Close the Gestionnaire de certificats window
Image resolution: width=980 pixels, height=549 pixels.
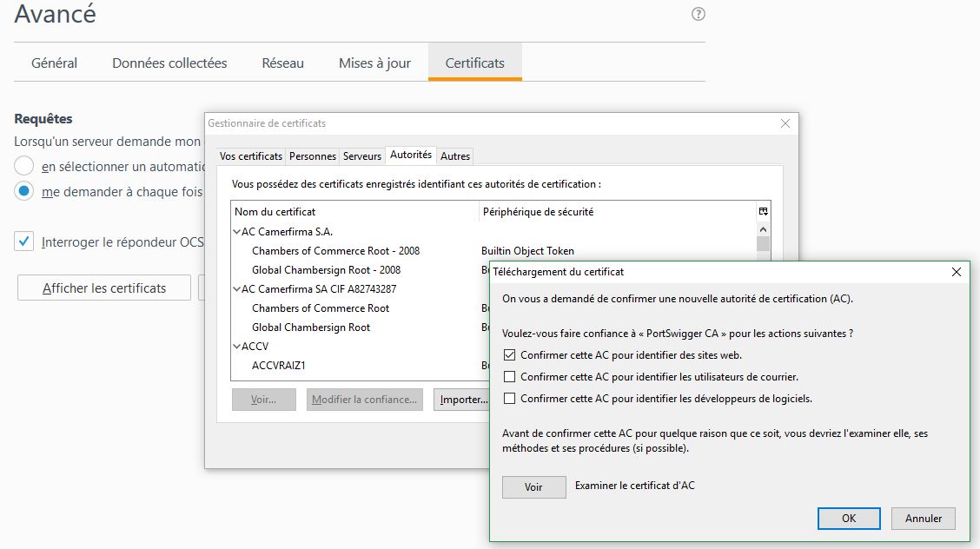[x=785, y=123]
